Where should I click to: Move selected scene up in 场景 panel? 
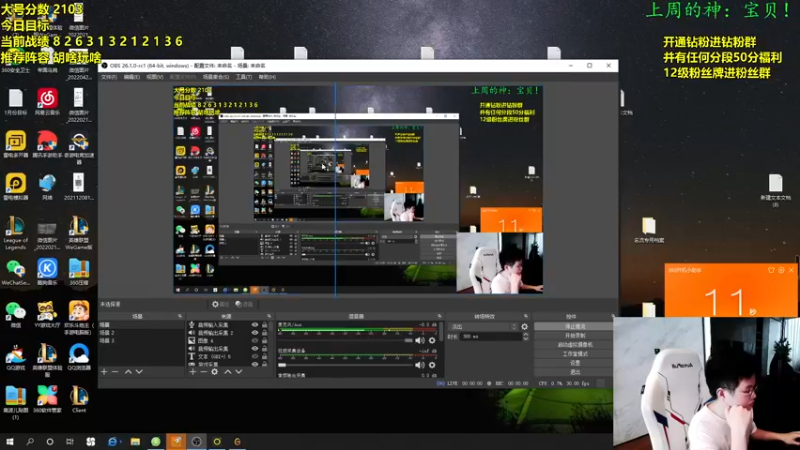(x=128, y=372)
